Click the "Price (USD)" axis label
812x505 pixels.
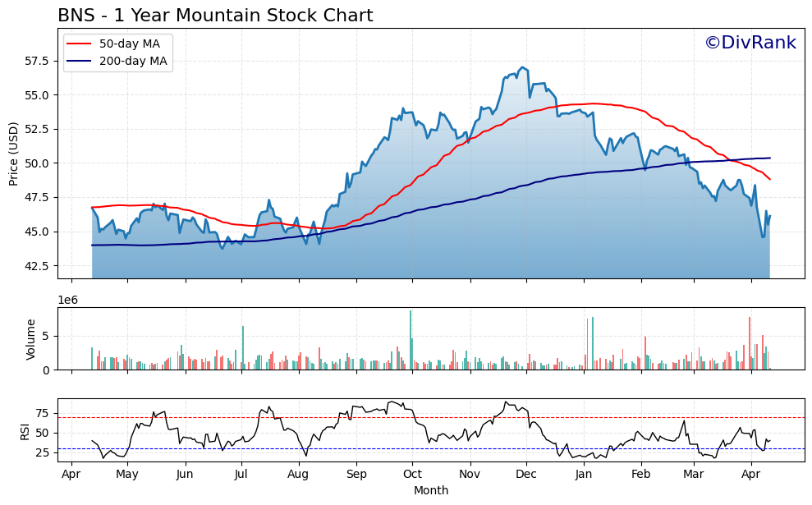13,154
